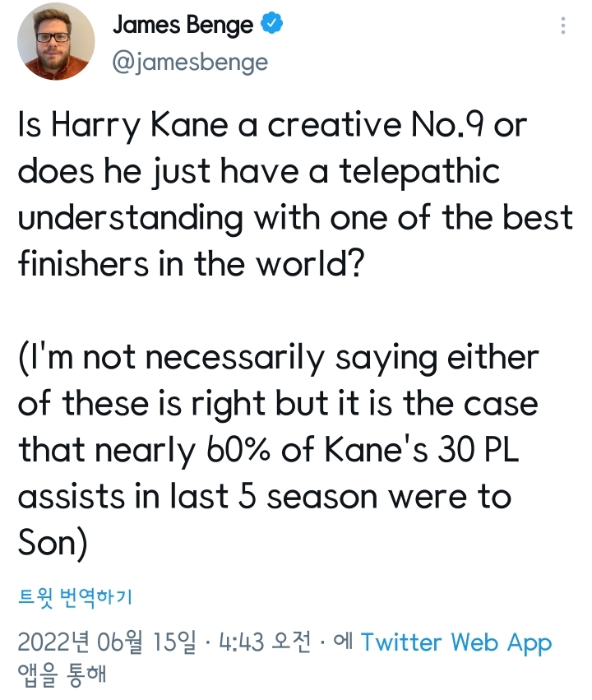
Task: Open James Benge's profile photo
Action: 56,41
